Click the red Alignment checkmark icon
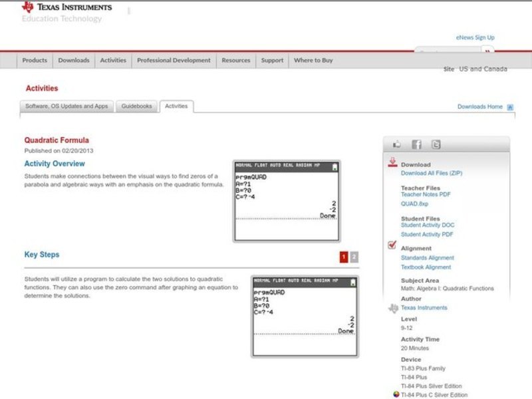The width and height of the screenshot is (532, 399). click(392, 246)
